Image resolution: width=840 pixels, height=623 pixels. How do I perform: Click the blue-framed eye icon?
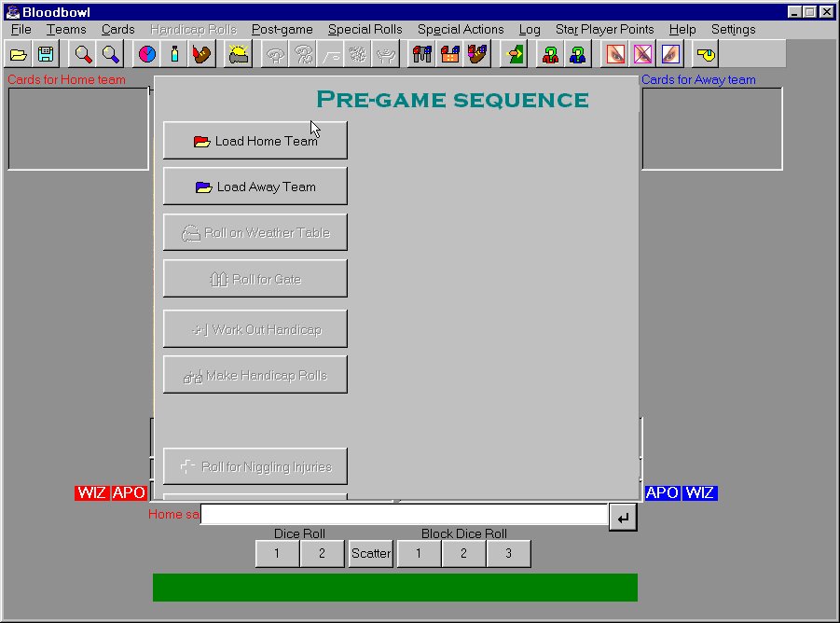pyautogui.click(x=670, y=54)
